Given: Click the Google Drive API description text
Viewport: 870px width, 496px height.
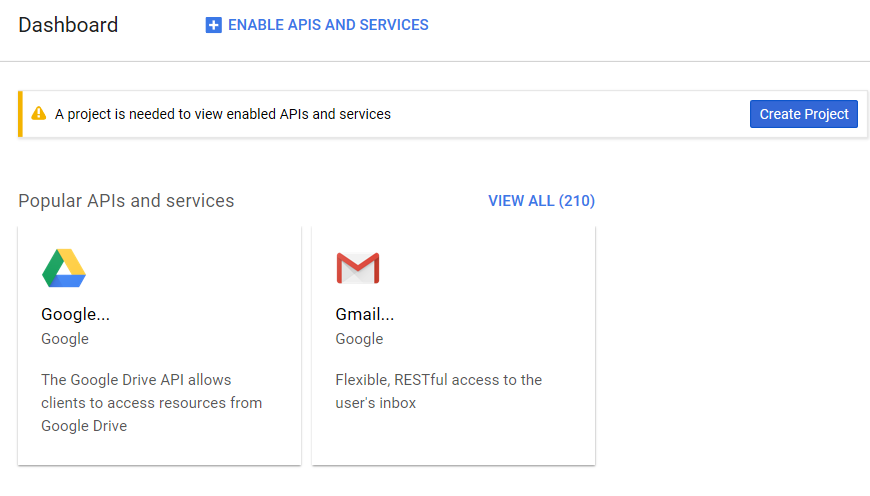Looking at the screenshot, I should (x=151, y=403).
